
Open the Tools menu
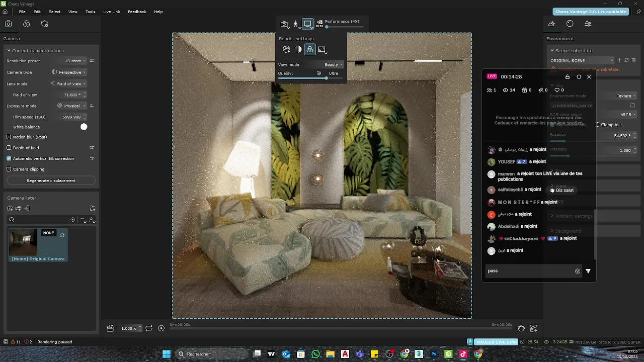[91, 12]
